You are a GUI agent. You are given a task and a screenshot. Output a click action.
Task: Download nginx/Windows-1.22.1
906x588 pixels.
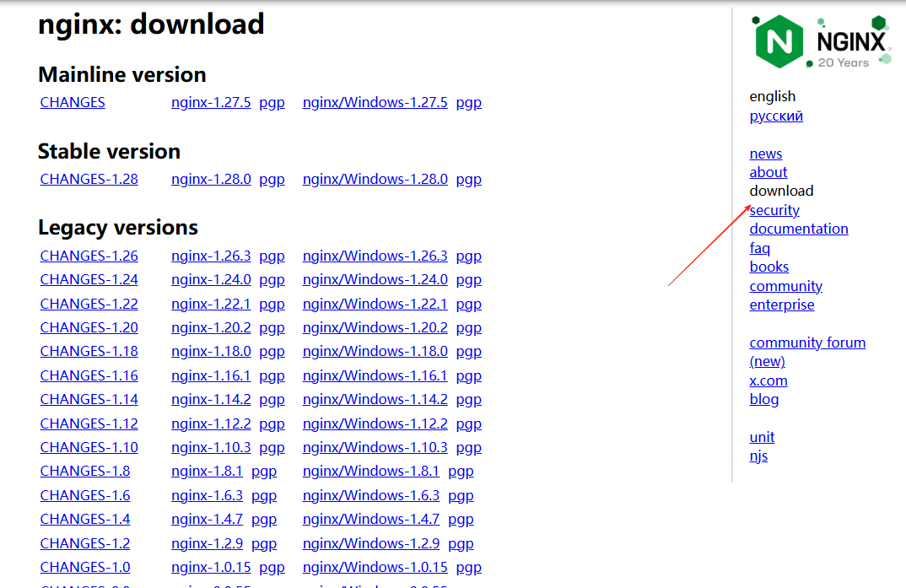pyautogui.click(x=375, y=304)
